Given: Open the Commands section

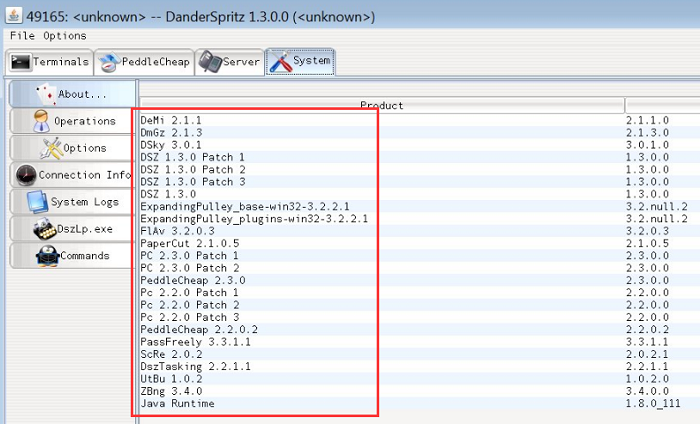Looking at the screenshot, I should pos(72,256).
